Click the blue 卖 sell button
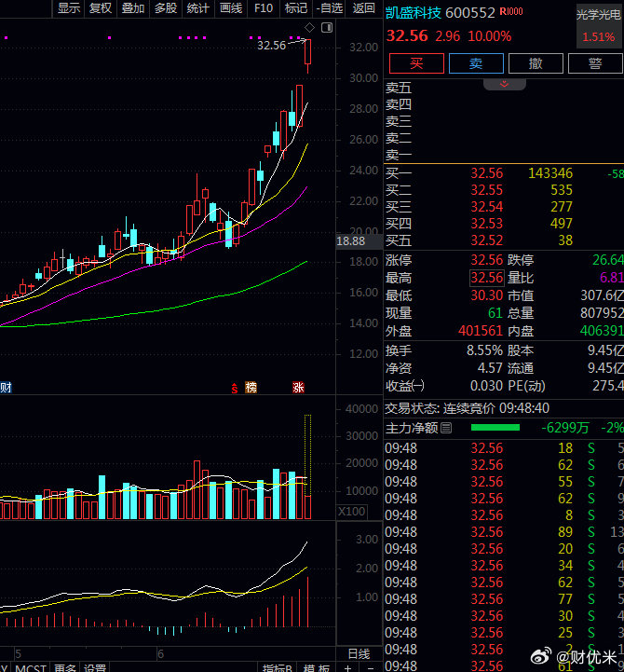Viewport: 624px width, 672px height. [476, 64]
